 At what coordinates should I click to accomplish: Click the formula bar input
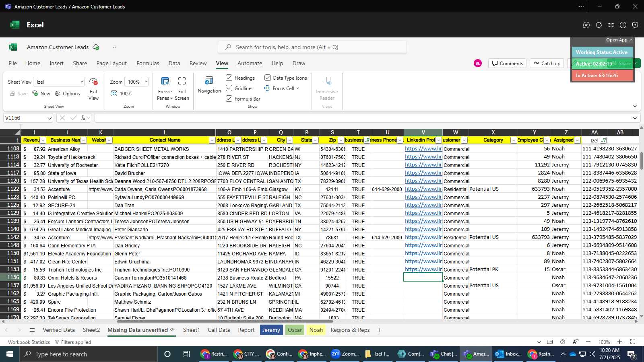(362, 118)
